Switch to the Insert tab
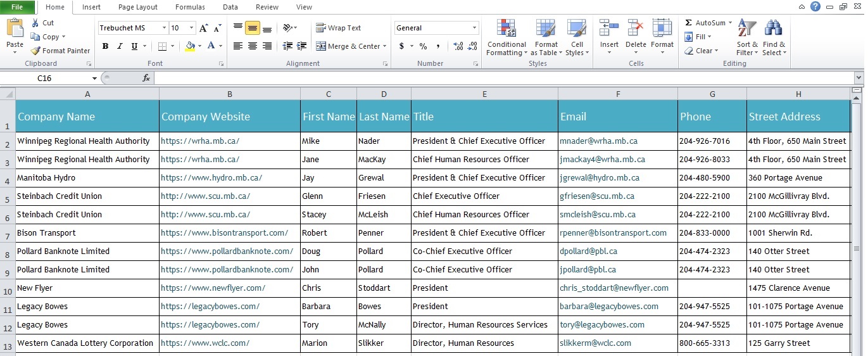This screenshot has width=868, height=356. 91,7
